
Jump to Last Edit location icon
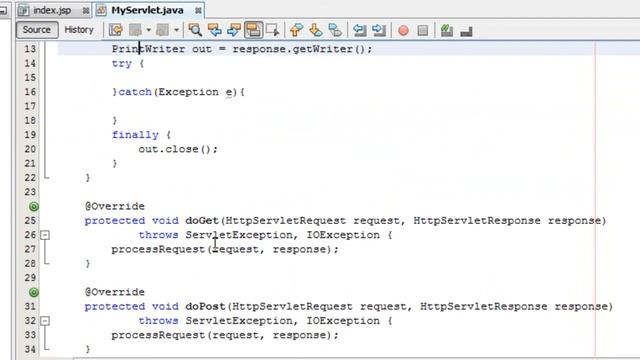click(116, 30)
